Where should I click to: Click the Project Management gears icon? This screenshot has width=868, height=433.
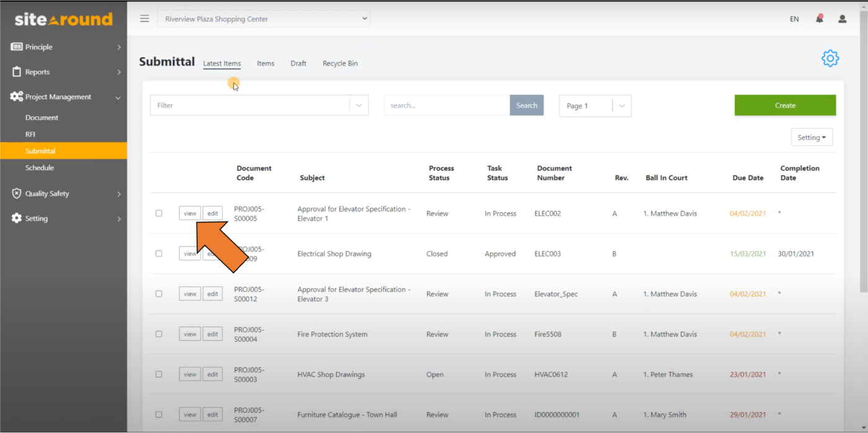click(x=16, y=97)
